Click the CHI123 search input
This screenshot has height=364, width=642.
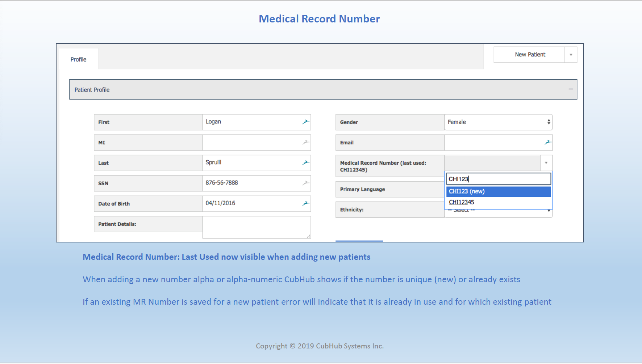click(499, 179)
